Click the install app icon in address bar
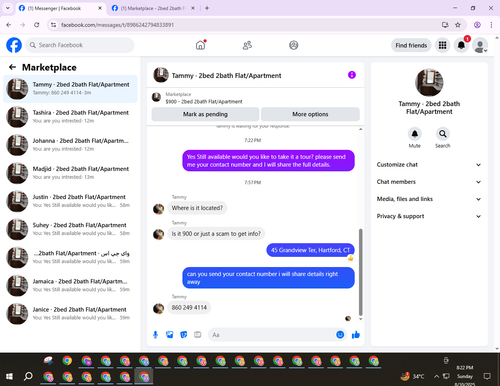The image size is (500, 386). pyautogui.click(x=445, y=25)
